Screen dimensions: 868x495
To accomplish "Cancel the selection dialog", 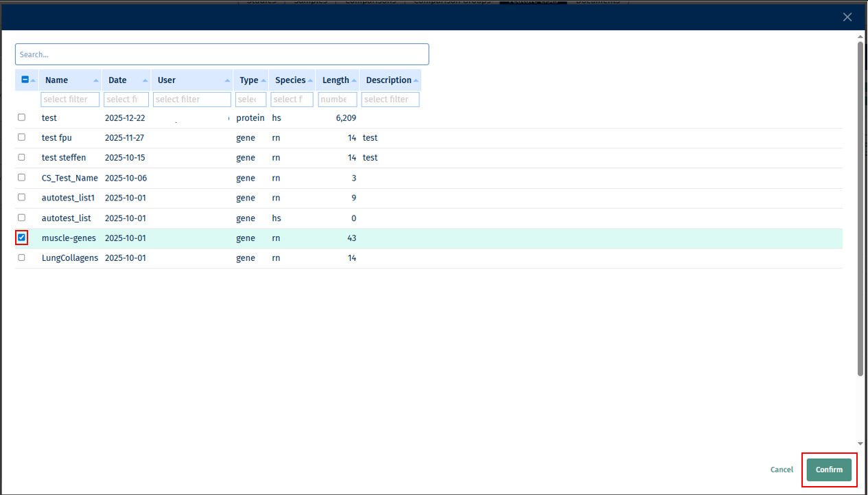I will 782,470.
